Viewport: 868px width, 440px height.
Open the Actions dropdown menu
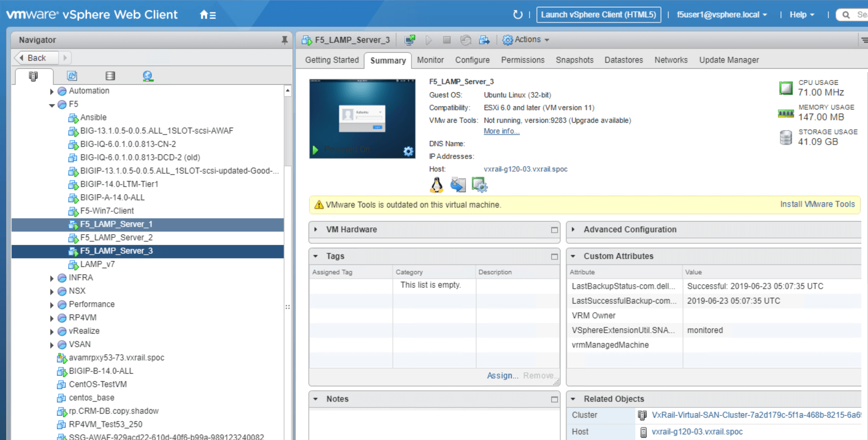click(x=526, y=40)
